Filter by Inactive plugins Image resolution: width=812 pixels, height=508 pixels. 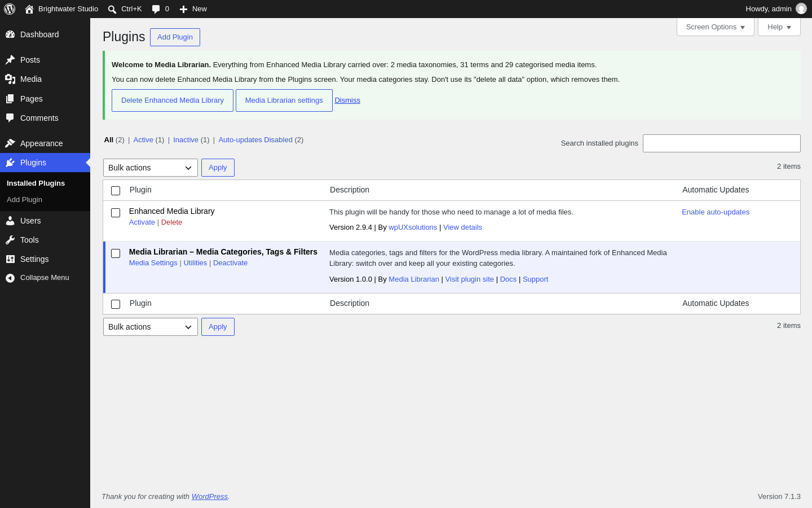point(186,140)
